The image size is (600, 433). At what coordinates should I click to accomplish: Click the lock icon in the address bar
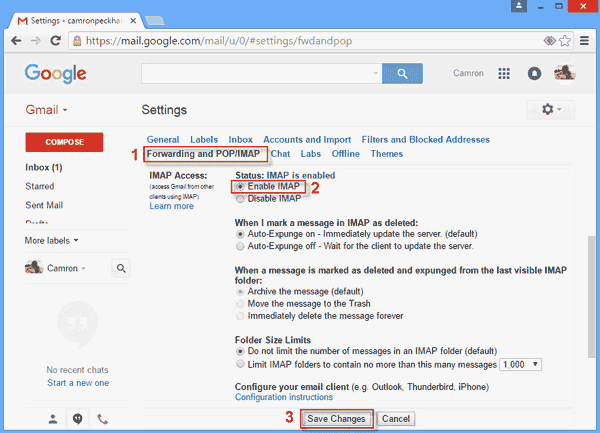coord(77,41)
